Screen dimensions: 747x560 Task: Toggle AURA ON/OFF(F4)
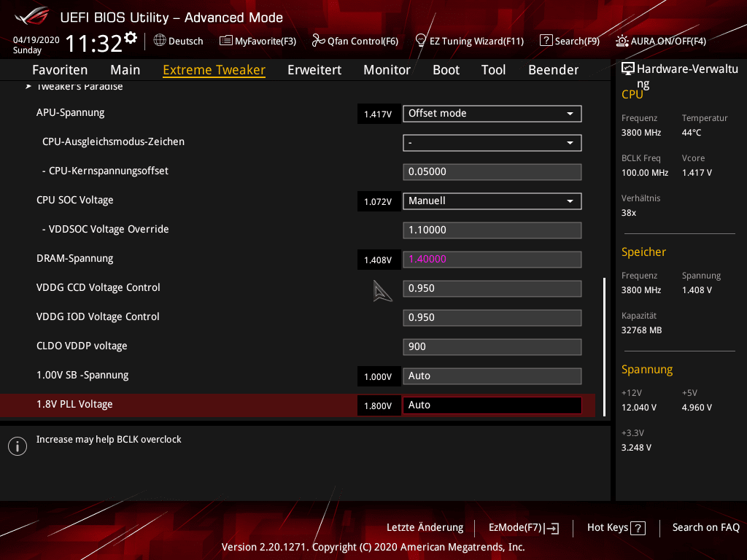661,41
